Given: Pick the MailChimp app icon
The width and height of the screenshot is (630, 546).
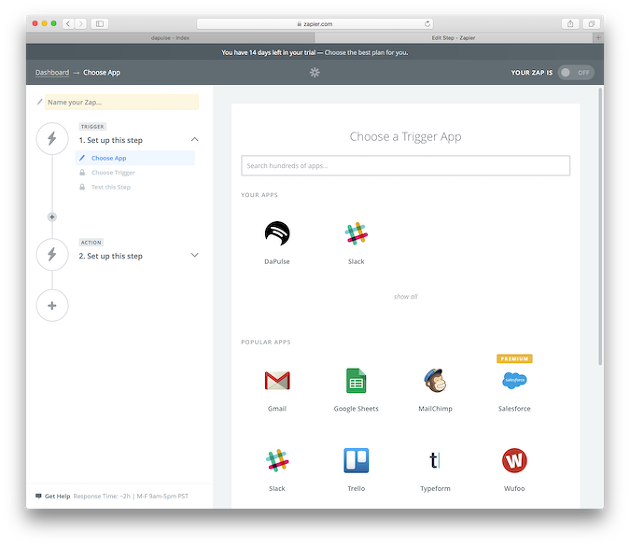Looking at the screenshot, I should click(x=435, y=380).
